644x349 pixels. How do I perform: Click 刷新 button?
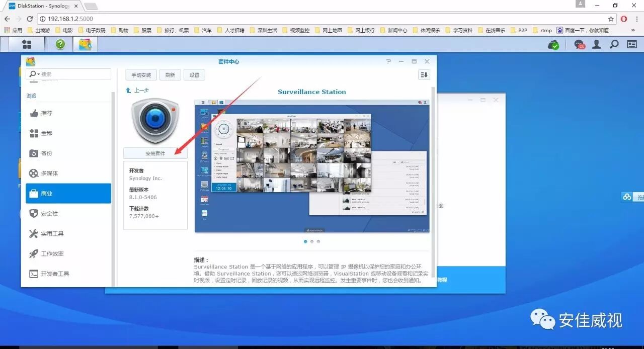click(x=170, y=75)
